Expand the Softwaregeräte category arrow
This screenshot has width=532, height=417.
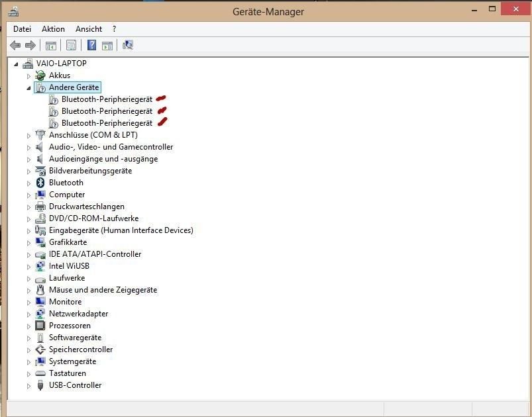(28, 338)
